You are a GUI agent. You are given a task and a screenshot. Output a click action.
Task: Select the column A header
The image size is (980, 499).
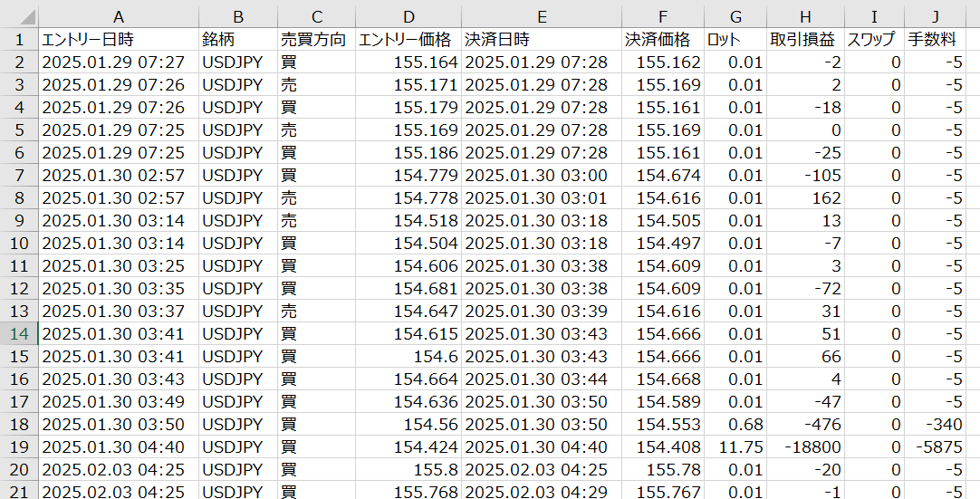[x=118, y=17]
